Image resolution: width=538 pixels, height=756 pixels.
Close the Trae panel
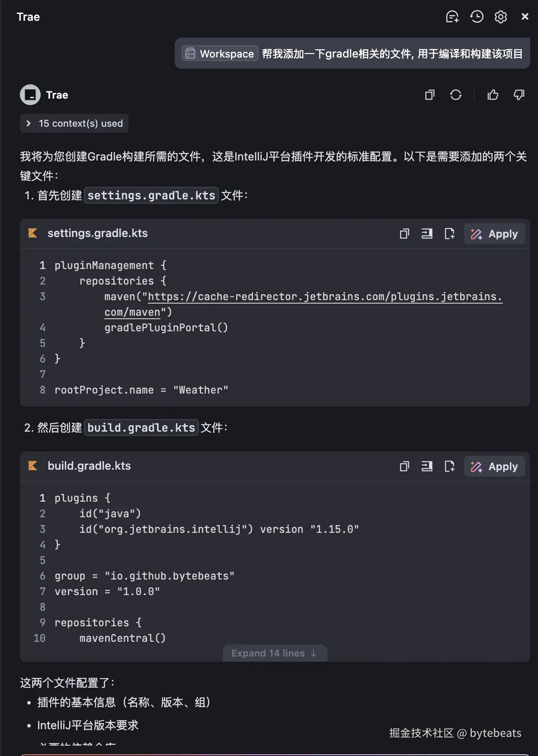point(525,16)
